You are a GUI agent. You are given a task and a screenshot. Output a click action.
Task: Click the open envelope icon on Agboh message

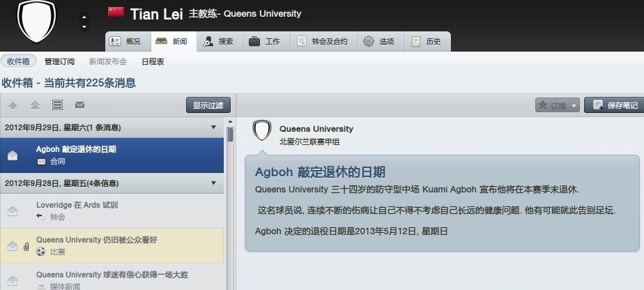[13, 155]
